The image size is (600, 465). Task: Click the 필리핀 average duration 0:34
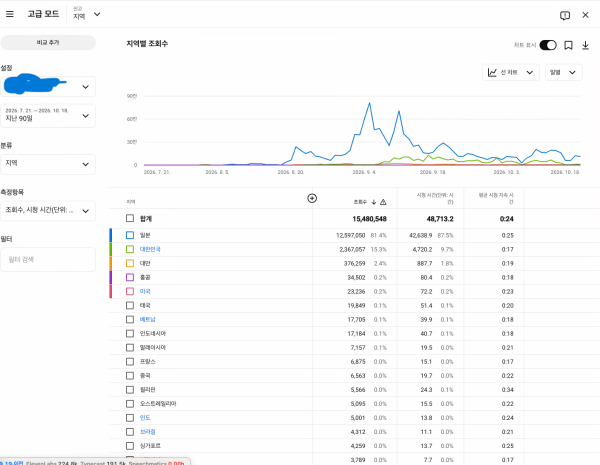[507, 390]
